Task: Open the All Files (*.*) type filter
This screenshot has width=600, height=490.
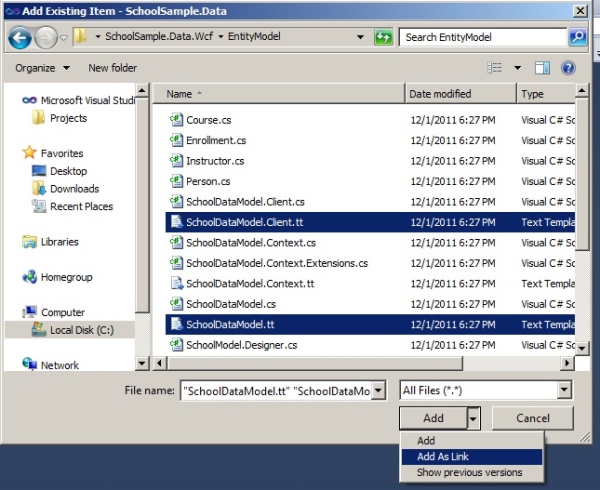Action: (x=486, y=391)
